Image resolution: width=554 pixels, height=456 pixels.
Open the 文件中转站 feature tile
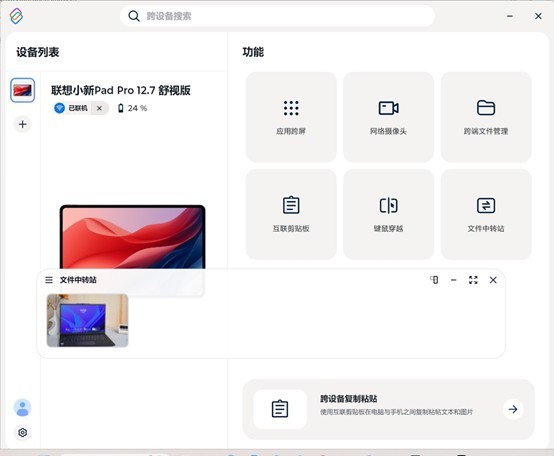(x=486, y=214)
